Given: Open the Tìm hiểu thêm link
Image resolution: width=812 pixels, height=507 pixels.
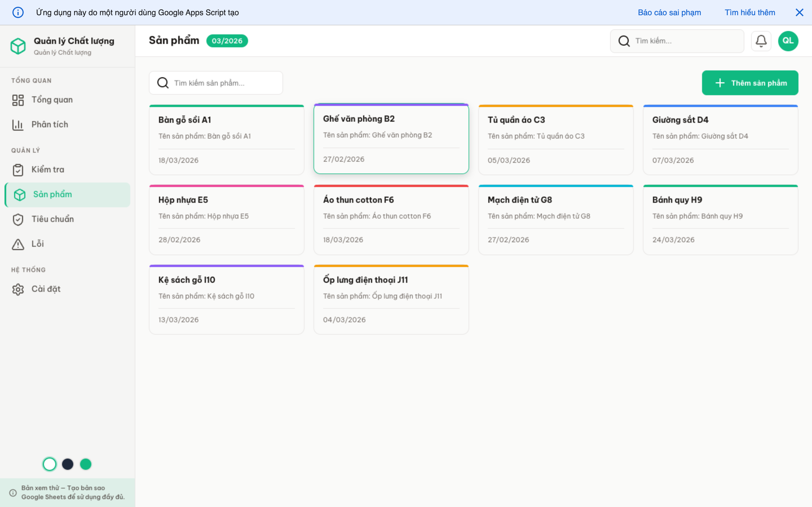Looking at the screenshot, I should click(750, 12).
